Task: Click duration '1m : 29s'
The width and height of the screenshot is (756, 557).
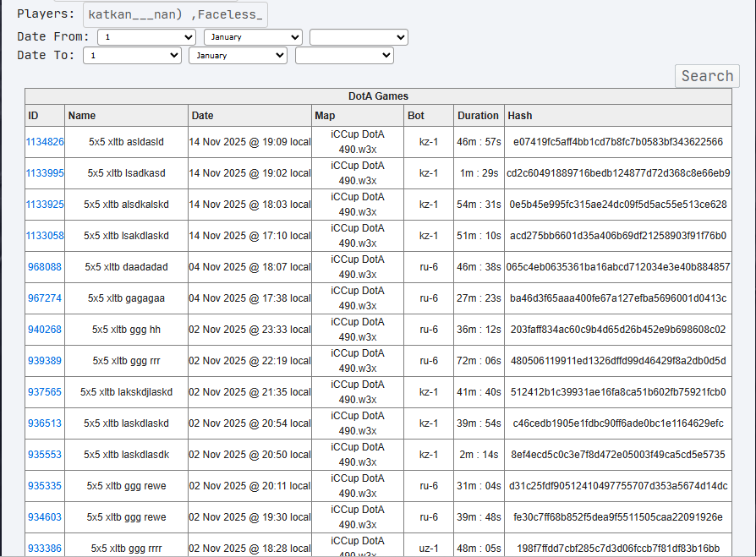Action: [x=479, y=173]
